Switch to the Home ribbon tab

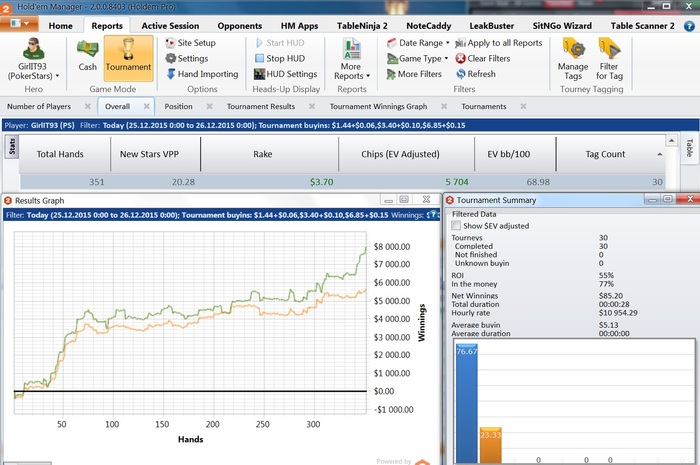click(61, 26)
